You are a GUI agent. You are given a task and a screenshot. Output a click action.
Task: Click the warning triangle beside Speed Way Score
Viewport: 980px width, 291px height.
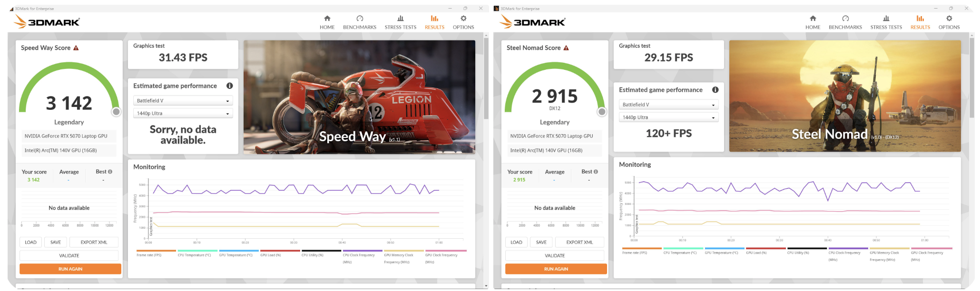point(76,48)
